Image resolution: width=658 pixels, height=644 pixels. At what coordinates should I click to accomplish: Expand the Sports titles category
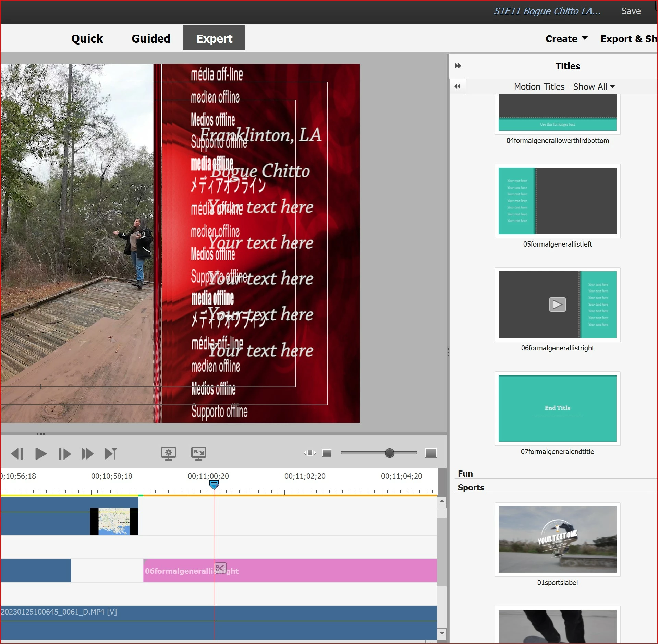[x=471, y=487]
